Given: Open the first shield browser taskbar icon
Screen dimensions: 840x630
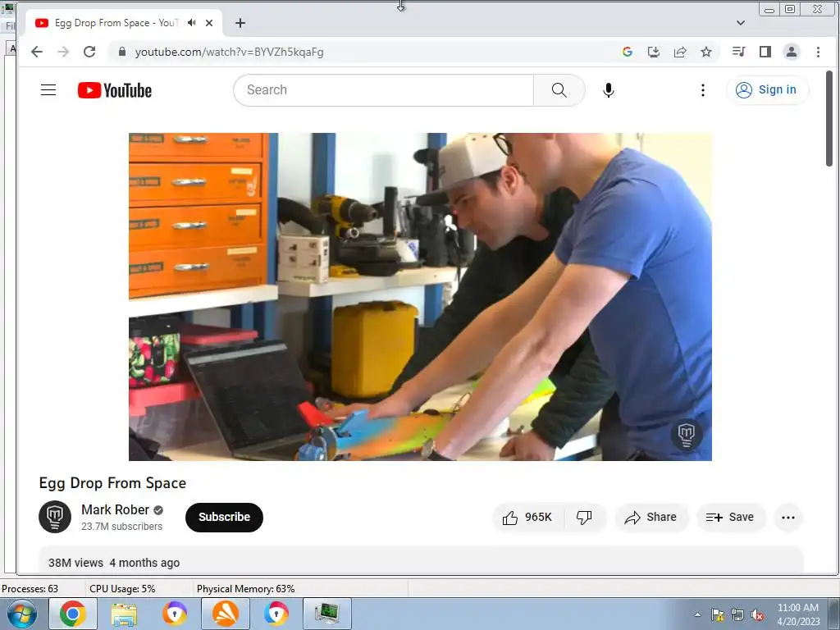Looking at the screenshot, I should [x=176, y=614].
